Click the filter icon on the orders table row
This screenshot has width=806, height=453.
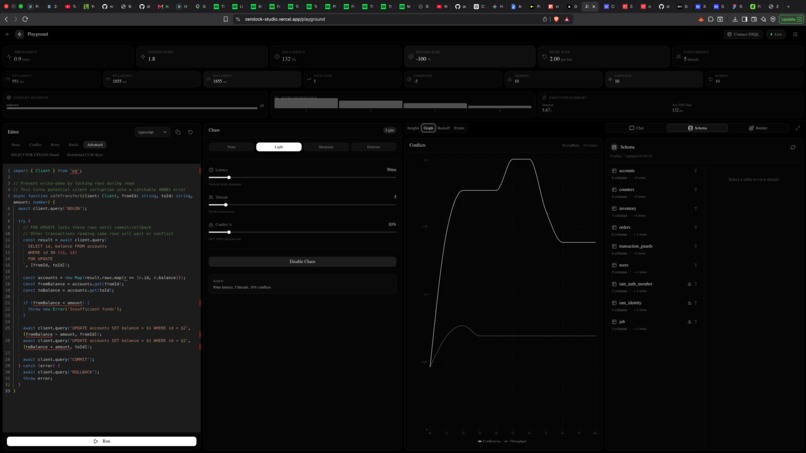pyautogui.click(x=695, y=227)
